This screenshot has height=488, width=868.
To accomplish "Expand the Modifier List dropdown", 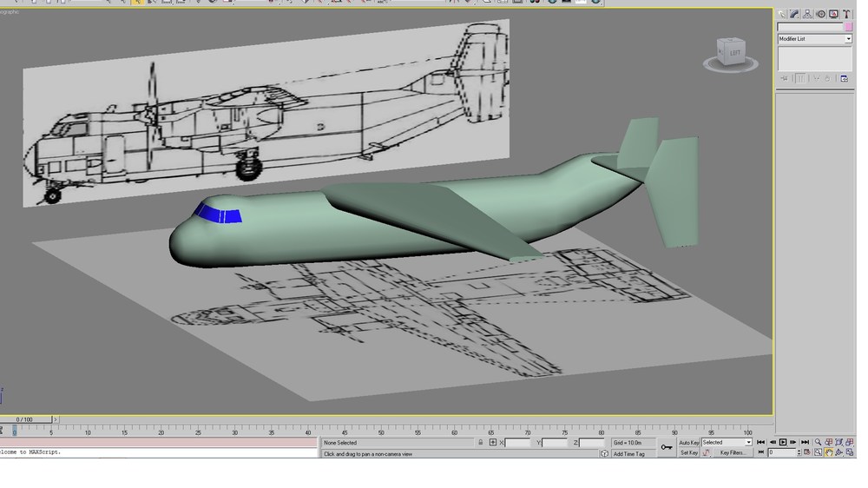I will click(x=814, y=39).
